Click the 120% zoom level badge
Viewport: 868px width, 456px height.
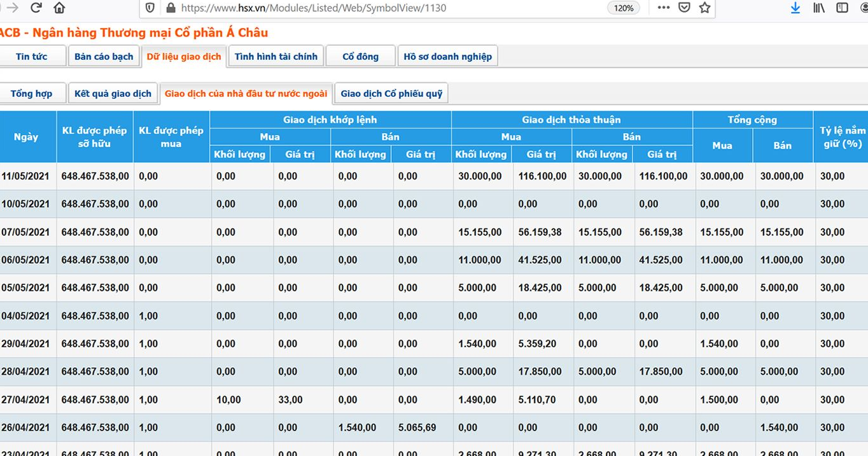pyautogui.click(x=624, y=8)
